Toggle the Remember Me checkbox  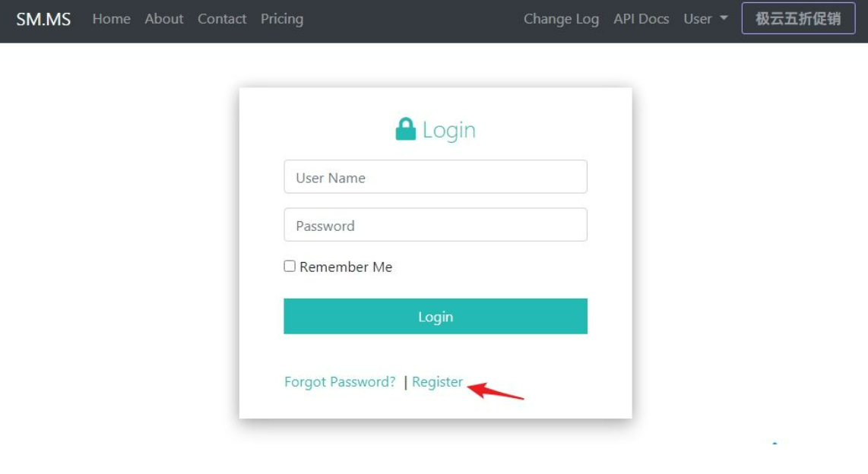[x=290, y=266]
